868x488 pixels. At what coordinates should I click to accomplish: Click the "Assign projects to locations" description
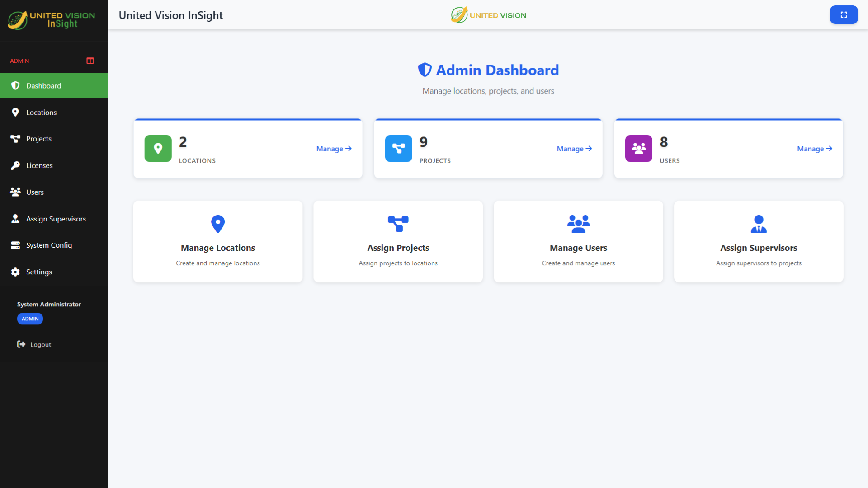[x=398, y=263]
